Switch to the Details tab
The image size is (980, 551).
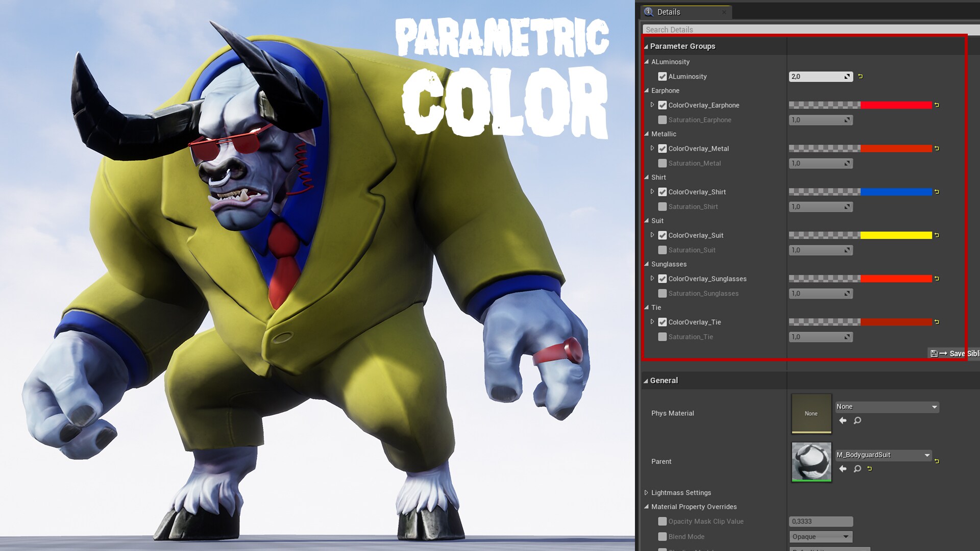pyautogui.click(x=669, y=11)
